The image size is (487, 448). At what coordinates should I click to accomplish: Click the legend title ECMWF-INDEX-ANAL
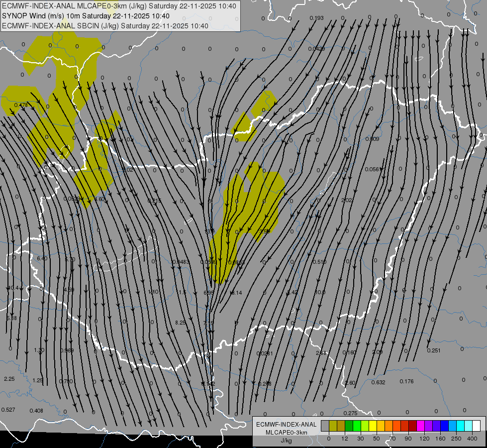(x=287, y=425)
